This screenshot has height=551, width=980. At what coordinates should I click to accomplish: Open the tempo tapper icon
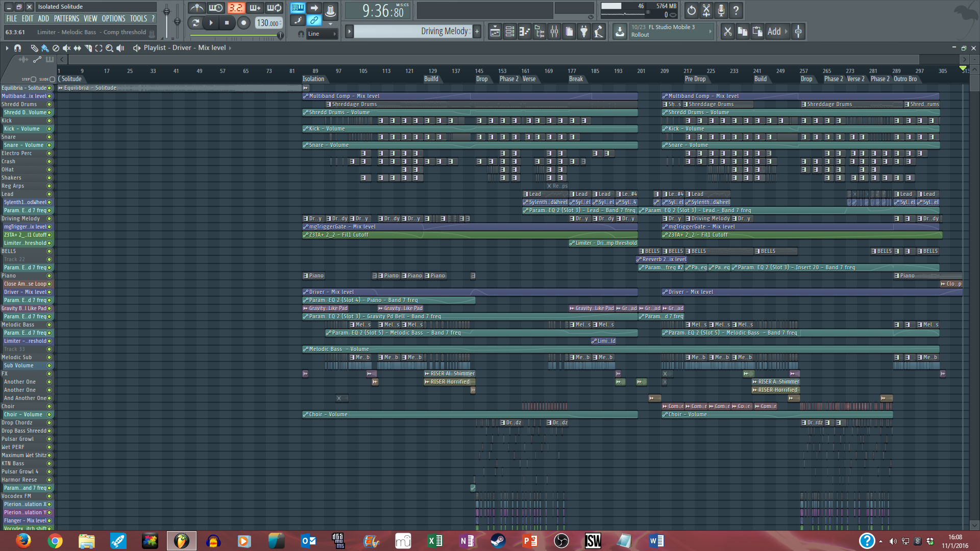click(x=599, y=32)
